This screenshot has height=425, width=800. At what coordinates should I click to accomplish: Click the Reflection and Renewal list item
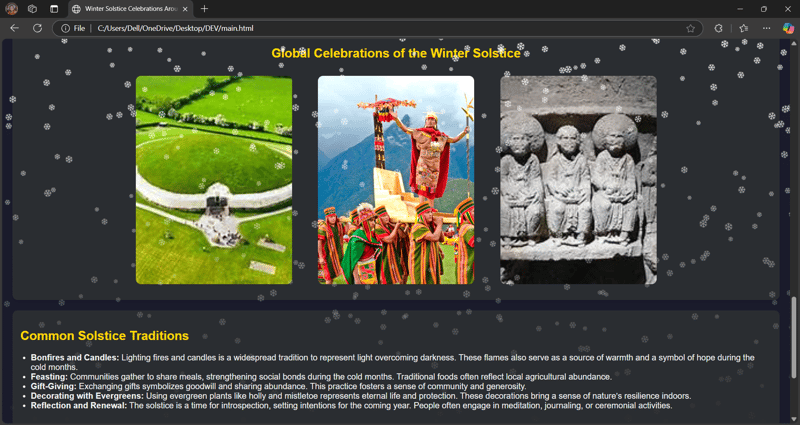point(352,406)
